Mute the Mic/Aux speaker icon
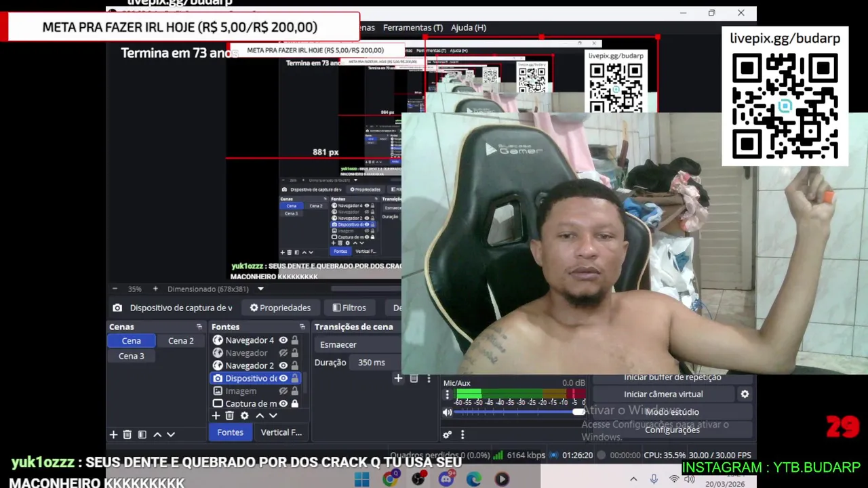Viewport: 868px width, 488px height. point(447,412)
